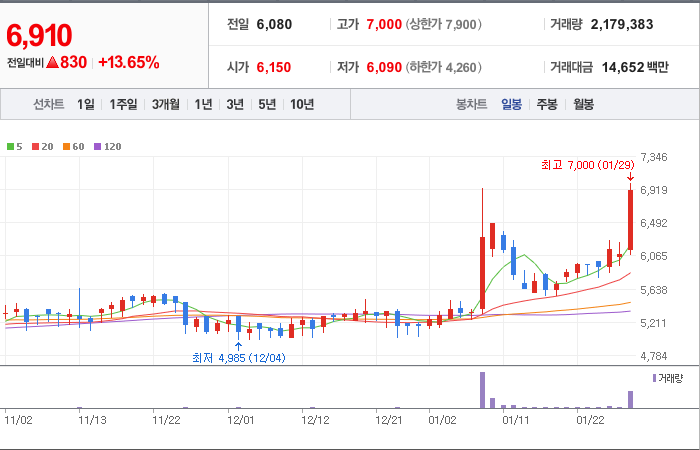Viewport: 700px width, 450px height.
Task: Click the 12/12 date axis label
Action: coord(315,421)
